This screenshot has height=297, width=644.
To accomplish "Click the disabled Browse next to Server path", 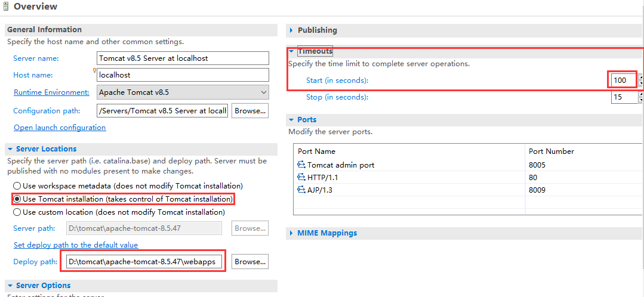I will 250,228.
